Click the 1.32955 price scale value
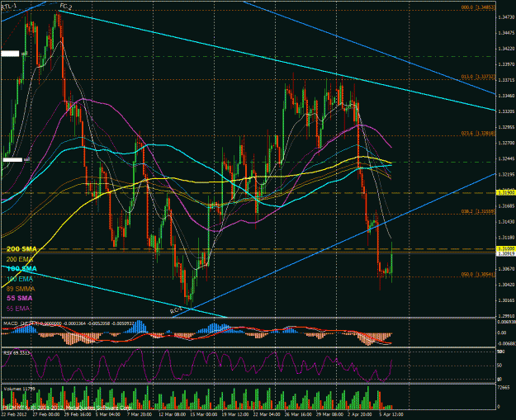 [506, 127]
